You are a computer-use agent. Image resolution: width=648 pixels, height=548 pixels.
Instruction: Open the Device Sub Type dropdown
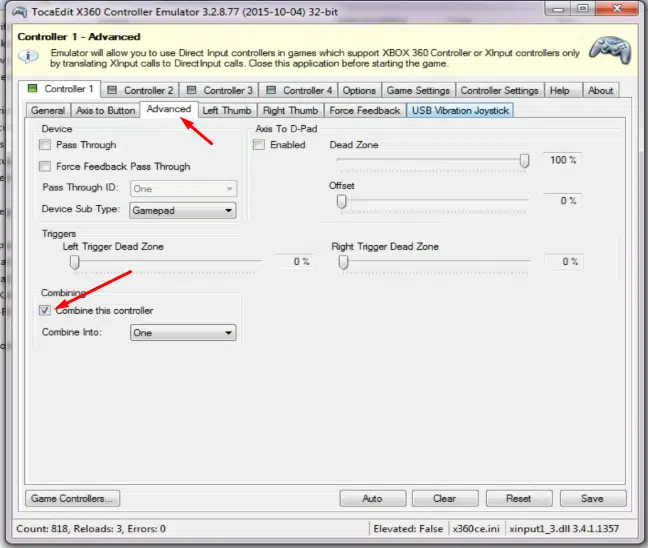(183, 210)
